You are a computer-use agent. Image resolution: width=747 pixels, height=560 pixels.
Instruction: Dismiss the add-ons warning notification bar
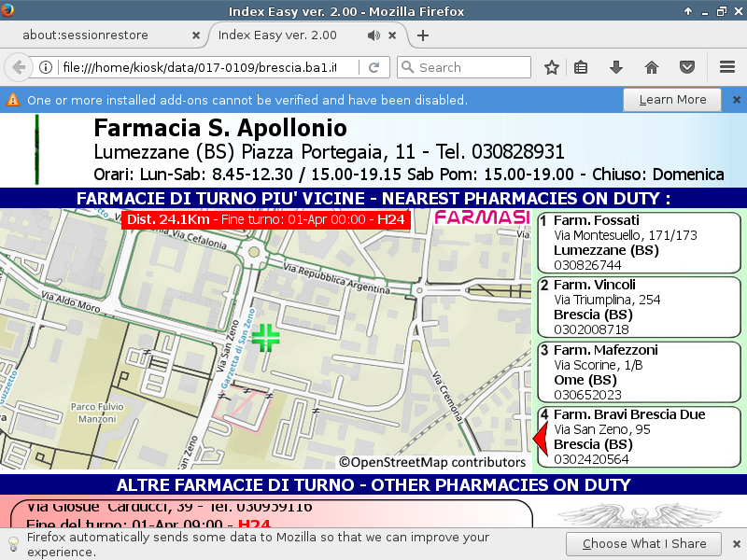(736, 100)
